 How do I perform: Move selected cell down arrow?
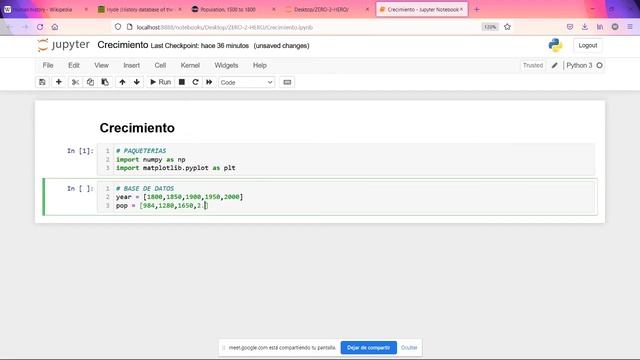tap(137, 82)
